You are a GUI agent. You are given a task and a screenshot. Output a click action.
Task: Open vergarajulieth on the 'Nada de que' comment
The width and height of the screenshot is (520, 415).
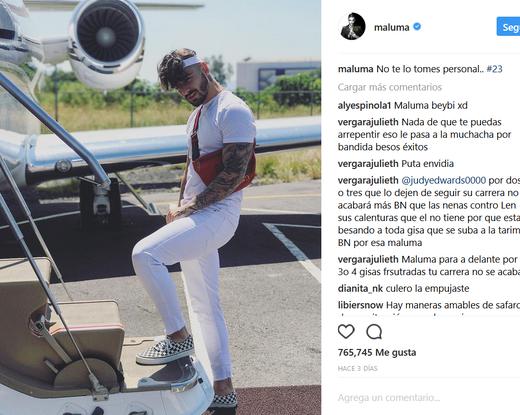point(368,122)
